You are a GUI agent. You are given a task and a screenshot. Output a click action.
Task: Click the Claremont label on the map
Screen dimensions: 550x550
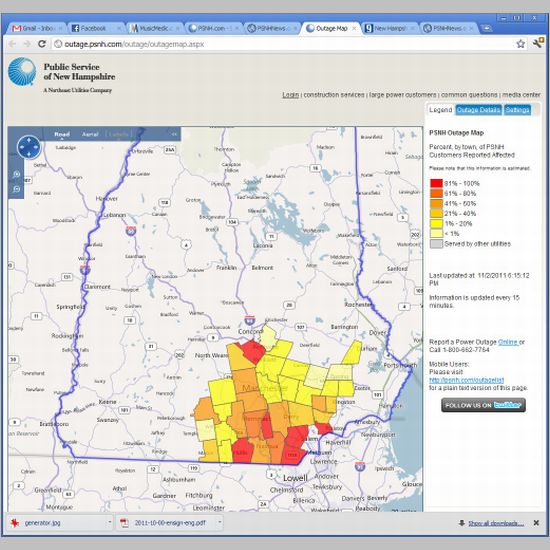98,287
